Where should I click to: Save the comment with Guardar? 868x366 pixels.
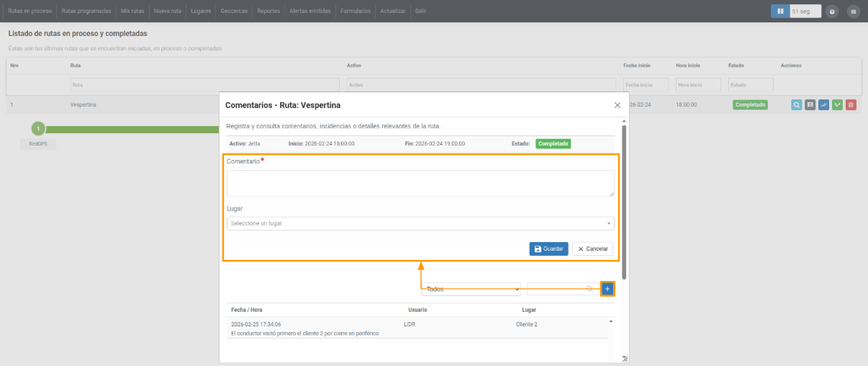pos(548,249)
